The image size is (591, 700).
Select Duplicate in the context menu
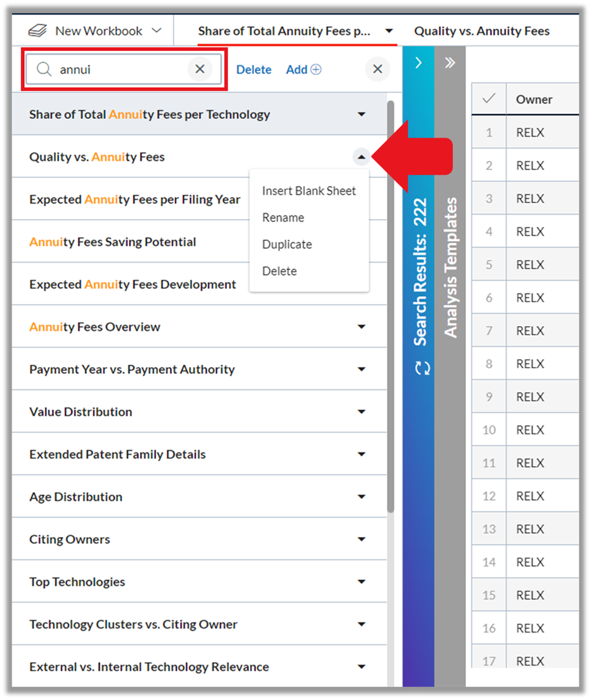(287, 245)
